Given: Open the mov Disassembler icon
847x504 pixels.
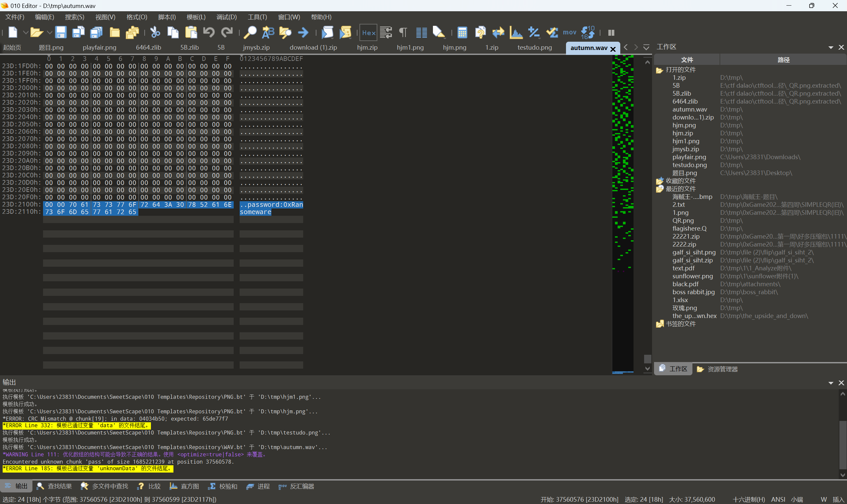Looking at the screenshot, I should point(570,33).
